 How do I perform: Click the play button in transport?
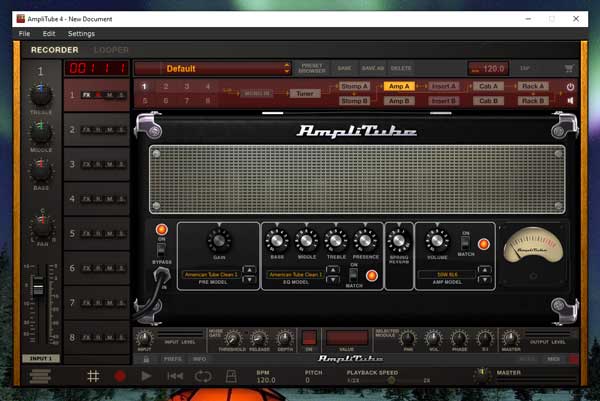click(146, 377)
